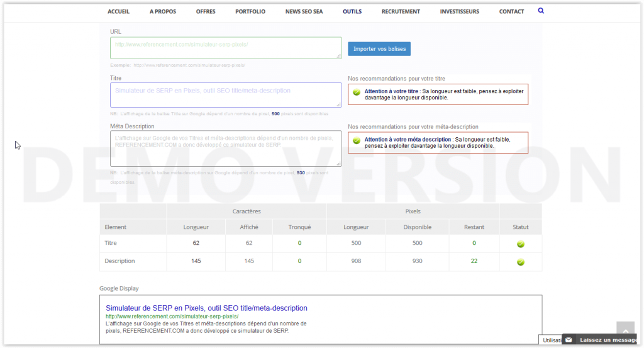Open the A PROPOS menu item
644x348 pixels.
pyautogui.click(x=163, y=11)
